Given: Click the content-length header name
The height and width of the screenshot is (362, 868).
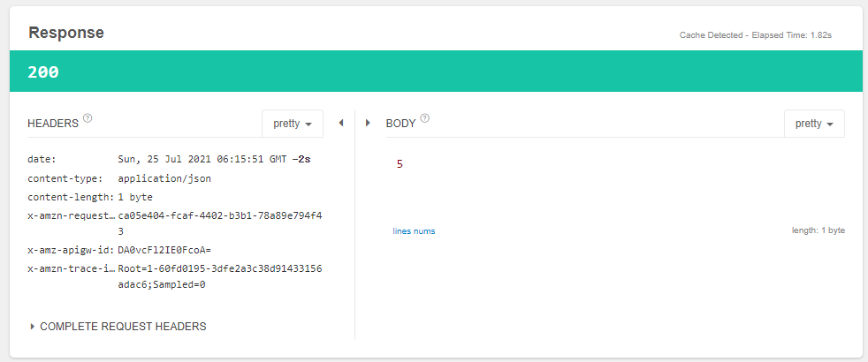Looking at the screenshot, I should (x=71, y=197).
